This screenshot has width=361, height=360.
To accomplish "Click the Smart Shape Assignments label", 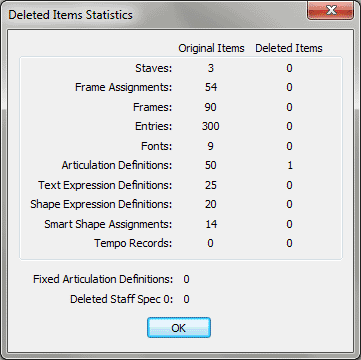I will [108, 224].
